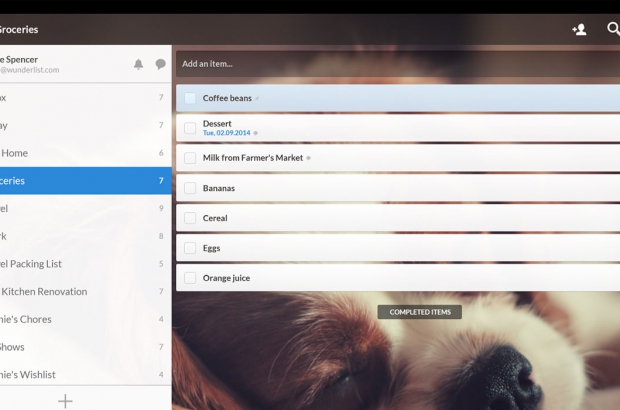Click the small icon after Dessert's date
This screenshot has width=620, height=410.
click(x=255, y=133)
